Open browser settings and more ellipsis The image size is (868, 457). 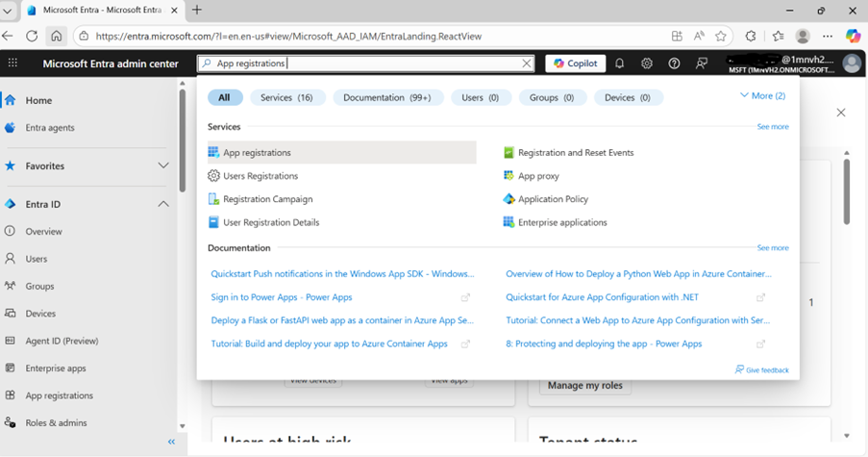(828, 36)
